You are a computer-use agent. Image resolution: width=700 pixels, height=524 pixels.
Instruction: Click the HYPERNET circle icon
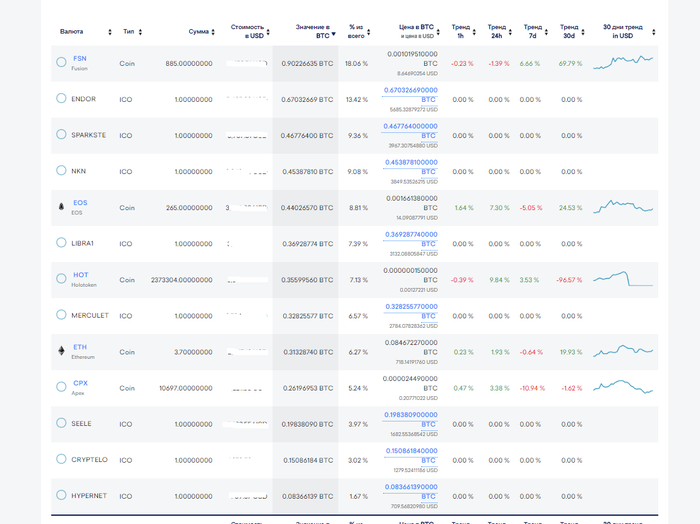(61, 495)
